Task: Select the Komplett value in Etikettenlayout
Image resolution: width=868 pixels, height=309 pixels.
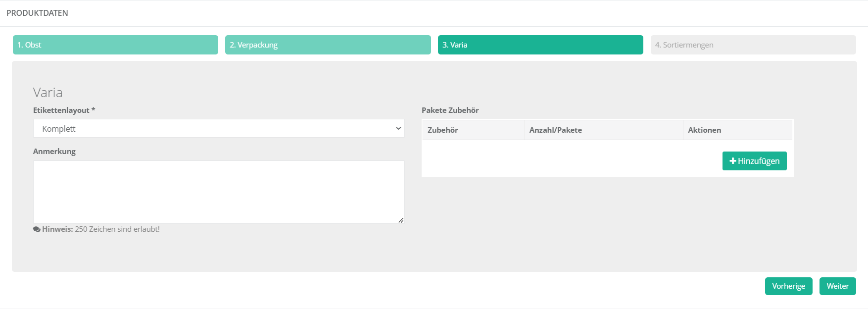Action: (59, 129)
